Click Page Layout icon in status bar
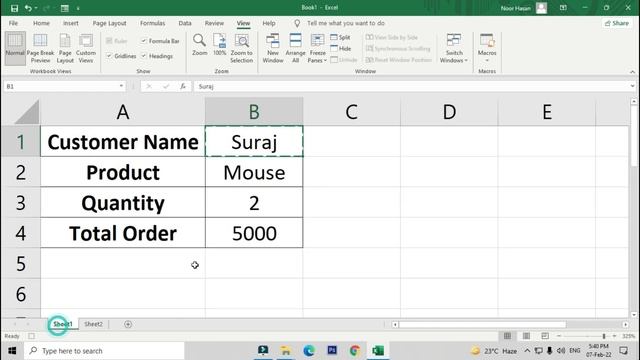 pyautogui.click(x=526, y=336)
